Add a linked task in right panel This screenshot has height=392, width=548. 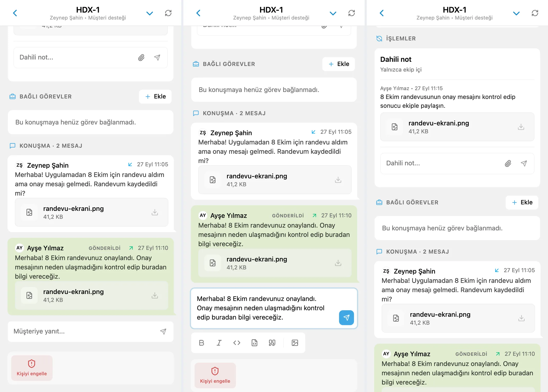(522, 202)
